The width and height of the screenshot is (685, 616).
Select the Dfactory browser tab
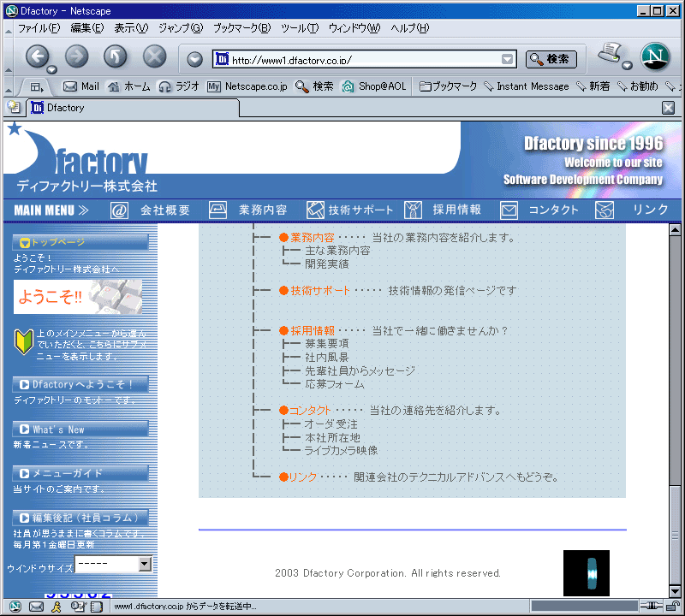point(133,108)
